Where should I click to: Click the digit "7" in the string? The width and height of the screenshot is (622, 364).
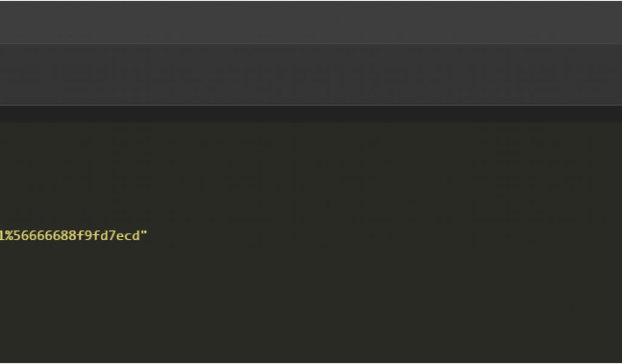tap(113, 235)
